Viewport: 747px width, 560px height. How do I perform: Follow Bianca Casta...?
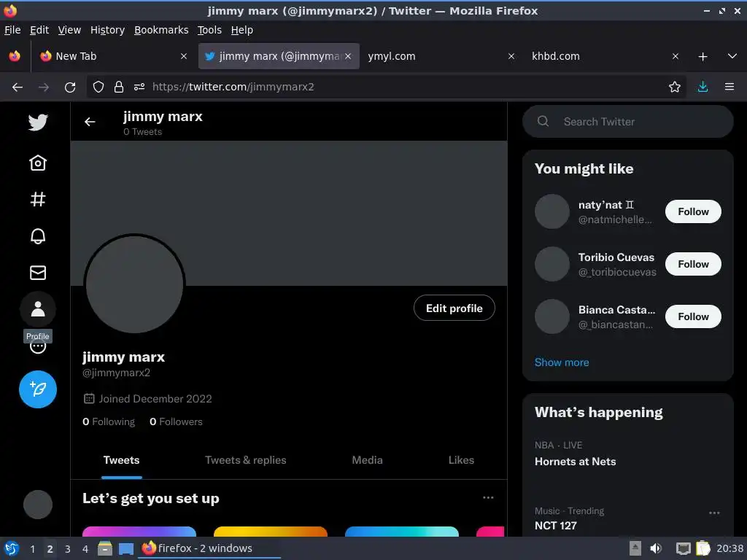click(x=693, y=316)
